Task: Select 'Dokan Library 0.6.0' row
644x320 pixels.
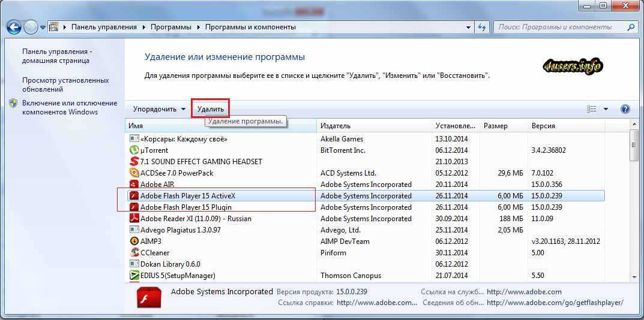Action: pyautogui.click(x=365, y=264)
